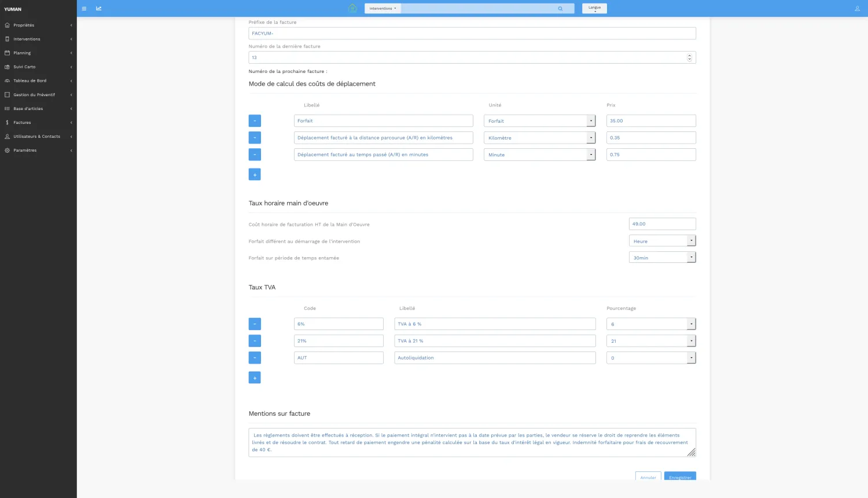Open unit dropdown showing Forfait
The image size is (868, 498).
click(x=539, y=121)
